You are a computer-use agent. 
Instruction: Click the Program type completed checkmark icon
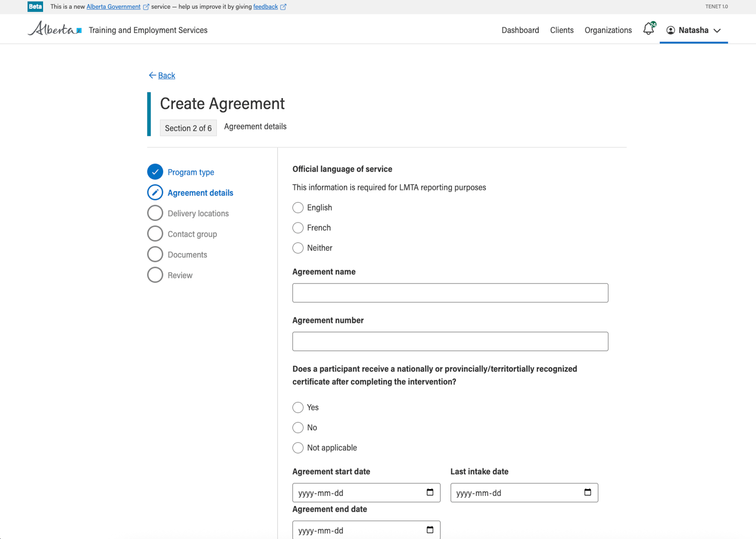click(155, 172)
